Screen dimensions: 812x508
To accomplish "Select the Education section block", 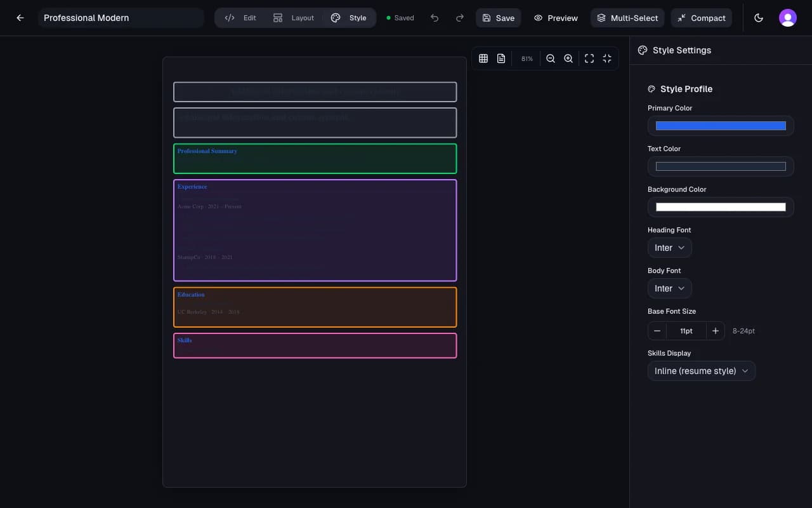I will pyautogui.click(x=315, y=307).
